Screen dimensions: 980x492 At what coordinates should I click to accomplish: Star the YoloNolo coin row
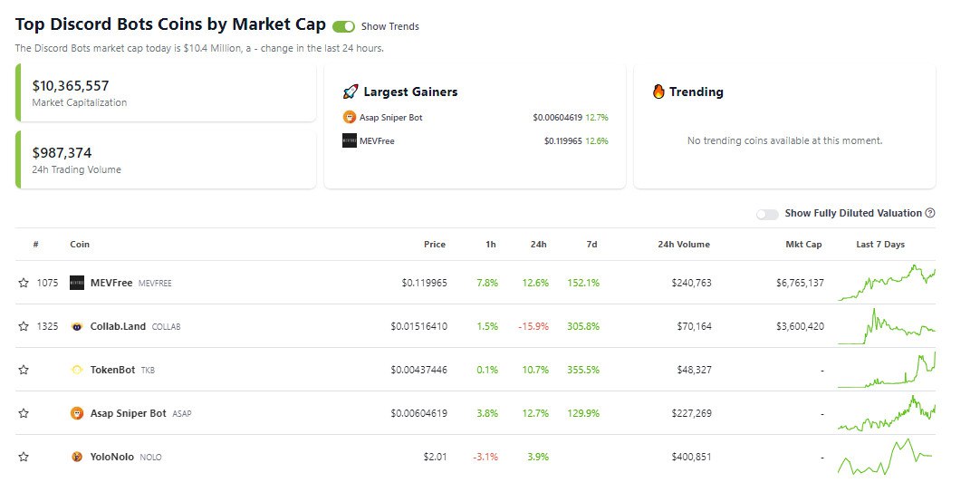pos(24,457)
